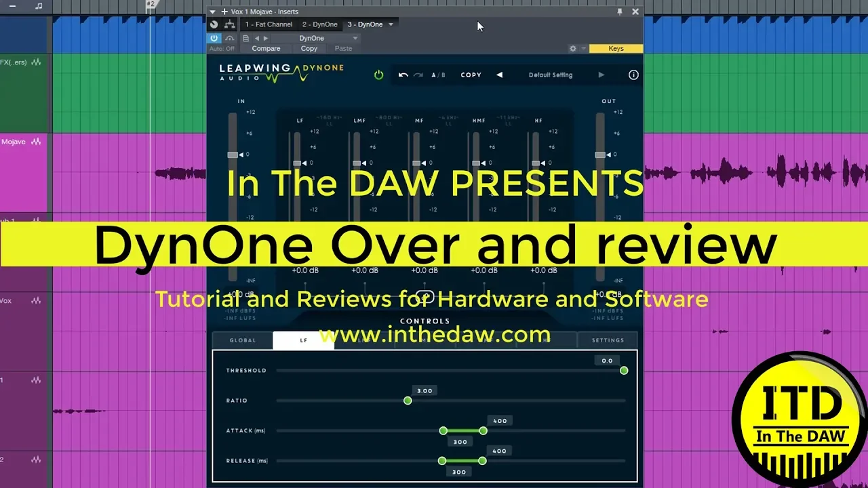Screen dimensions: 868x488
Task: Click the LF band fader handle
Action: 297,163
